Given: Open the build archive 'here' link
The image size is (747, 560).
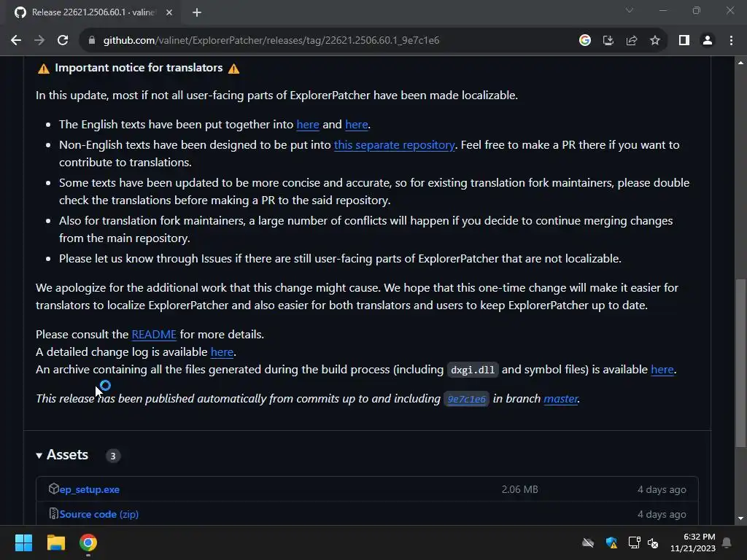Looking at the screenshot, I should 662,370.
